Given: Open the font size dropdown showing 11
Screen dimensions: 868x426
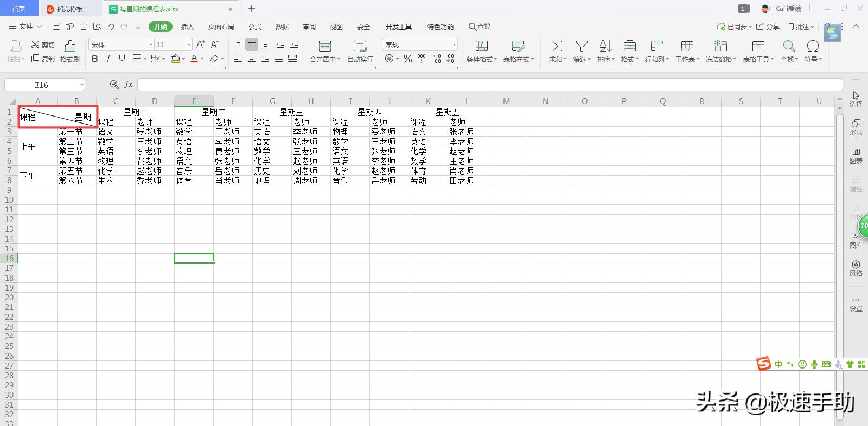Looking at the screenshot, I should [x=189, y=44].
